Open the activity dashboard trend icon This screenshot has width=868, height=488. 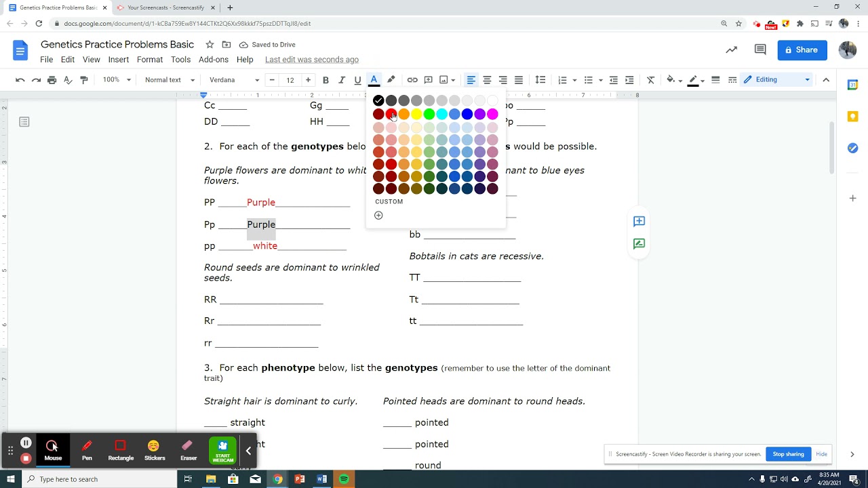(x=731, y=49)
